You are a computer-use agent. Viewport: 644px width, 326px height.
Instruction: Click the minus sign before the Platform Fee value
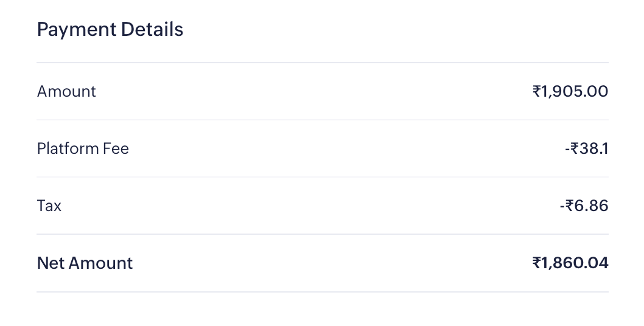(567, 149)
